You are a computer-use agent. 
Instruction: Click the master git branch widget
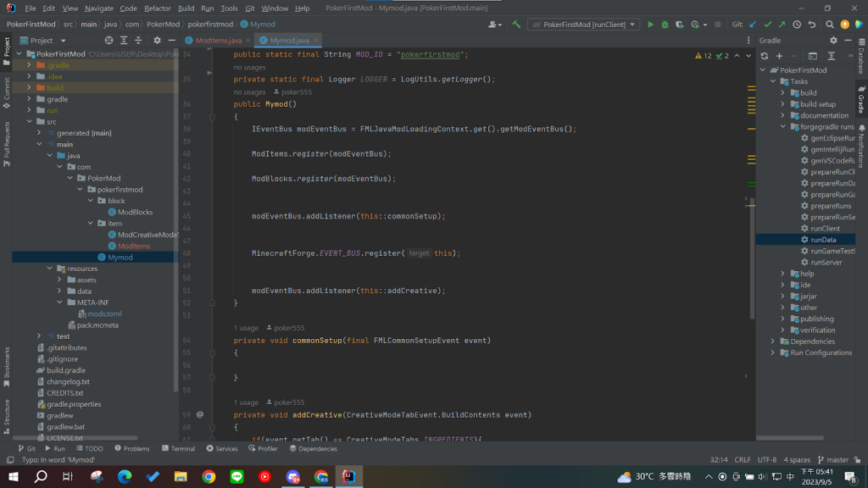tap(833, 460)
